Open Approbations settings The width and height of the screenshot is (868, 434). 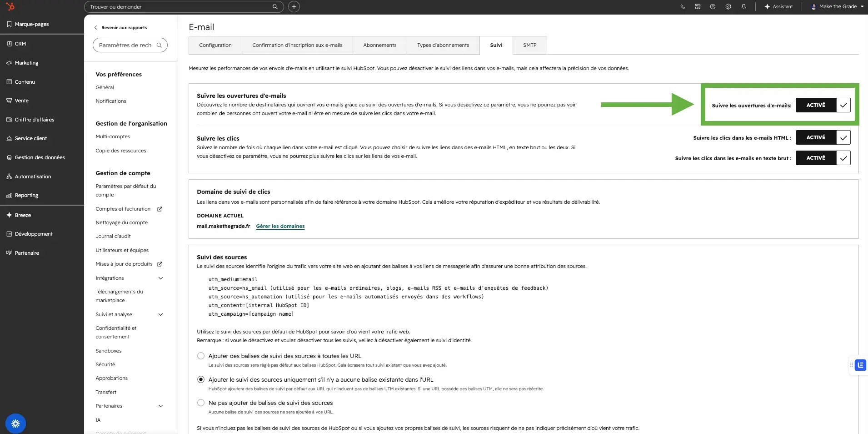(112, 378)
